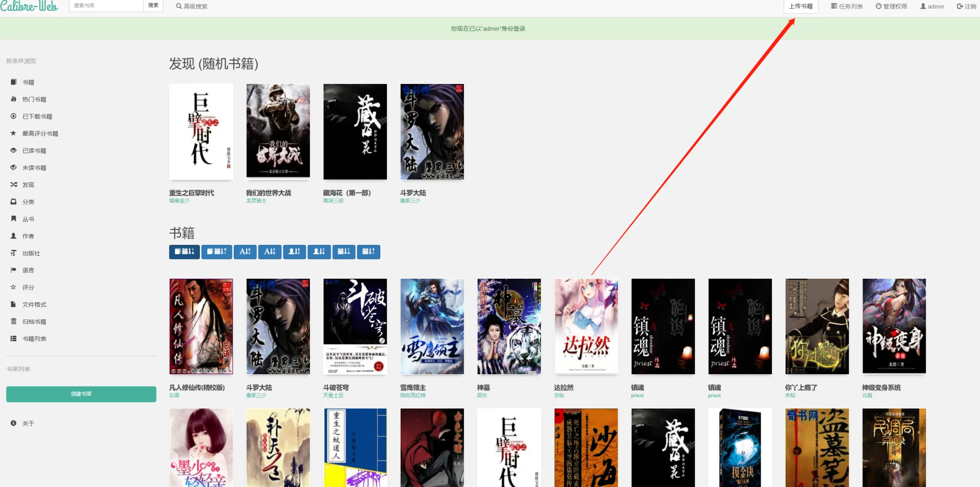Viewport: 980px width, 487px height.
Task: Open 最高评分书籍 top rated in sidebar
Action: click(x=40, y=133)
